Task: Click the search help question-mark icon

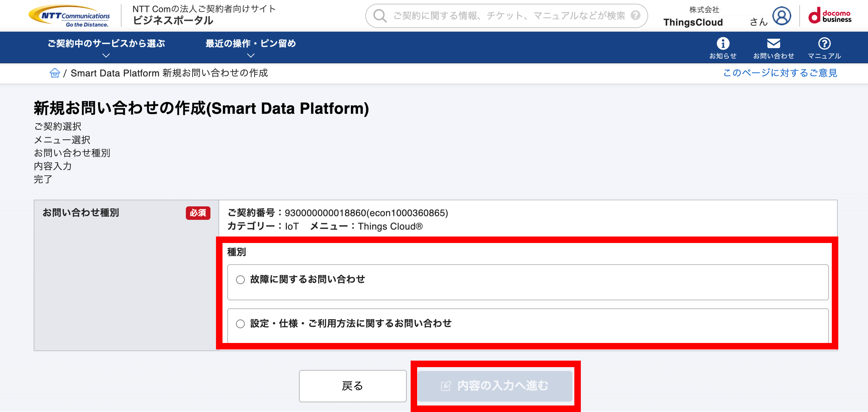Action: click(635, 15)
